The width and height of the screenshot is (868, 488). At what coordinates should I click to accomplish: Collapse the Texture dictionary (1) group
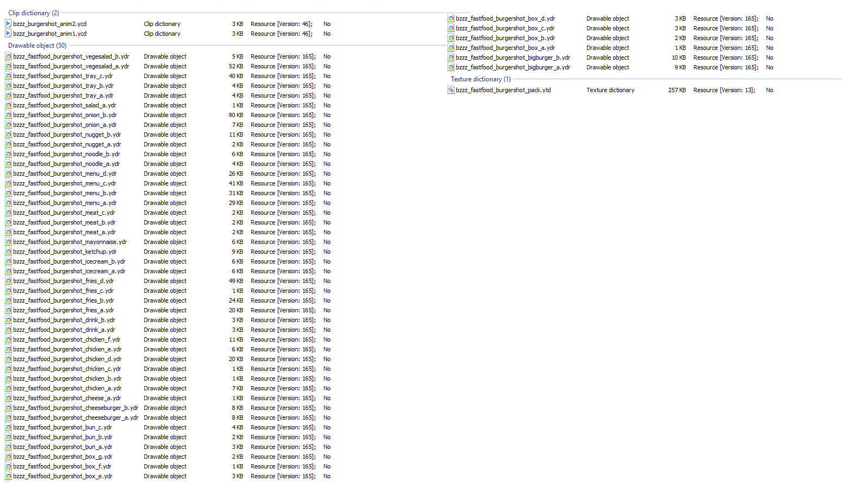click(x=481, y=79)
